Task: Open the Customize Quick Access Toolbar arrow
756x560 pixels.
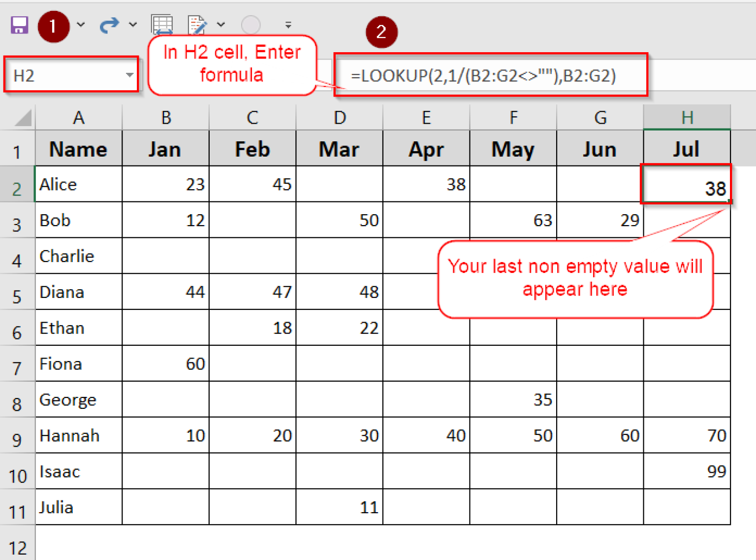Action: coord(288,25)
